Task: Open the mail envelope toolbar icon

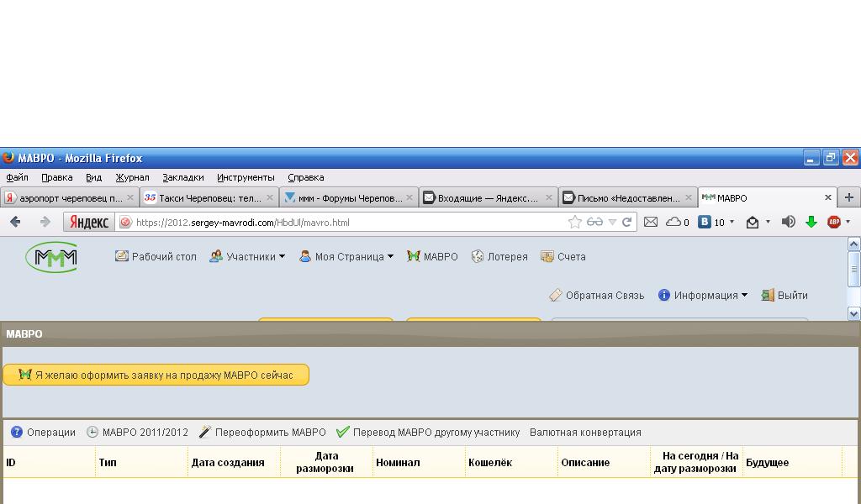Action: tap(651, 222)
